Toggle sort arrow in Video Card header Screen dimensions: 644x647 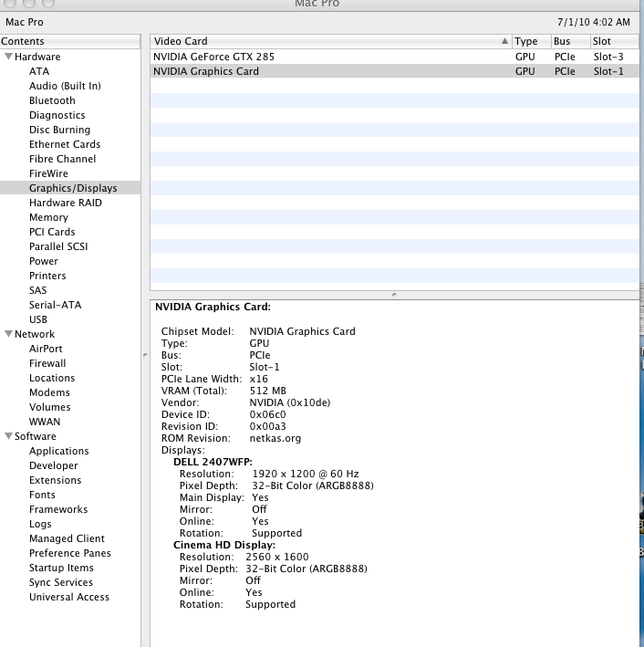pos(504,41)
